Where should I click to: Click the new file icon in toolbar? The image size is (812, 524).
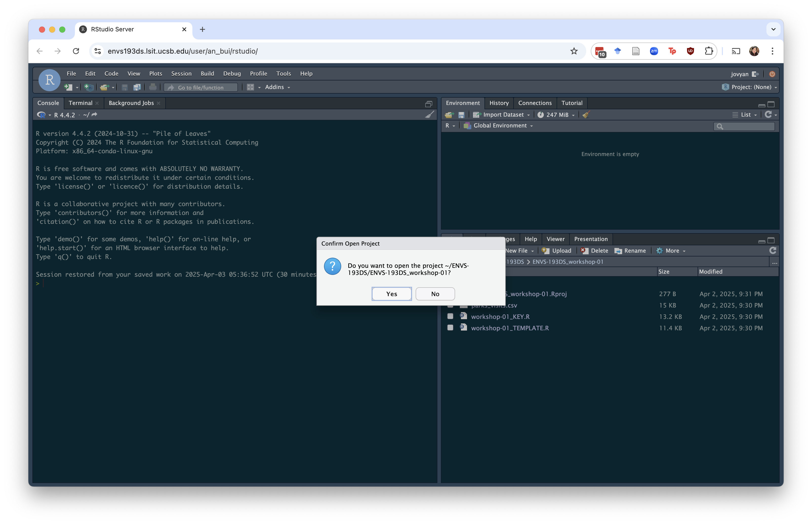click(68, 88)
